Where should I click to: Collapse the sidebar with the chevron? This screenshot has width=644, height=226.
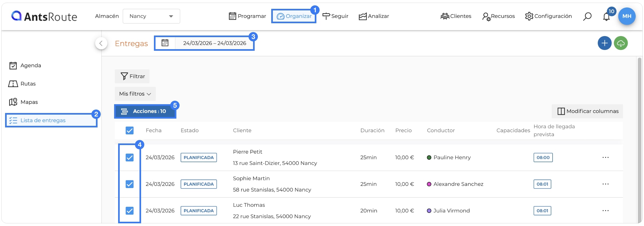(101, 43)
